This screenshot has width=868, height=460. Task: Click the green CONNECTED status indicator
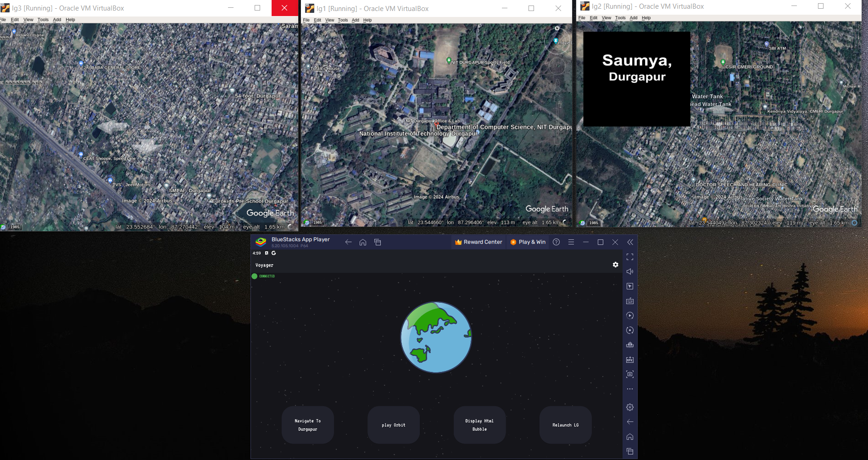coord(263,276)
